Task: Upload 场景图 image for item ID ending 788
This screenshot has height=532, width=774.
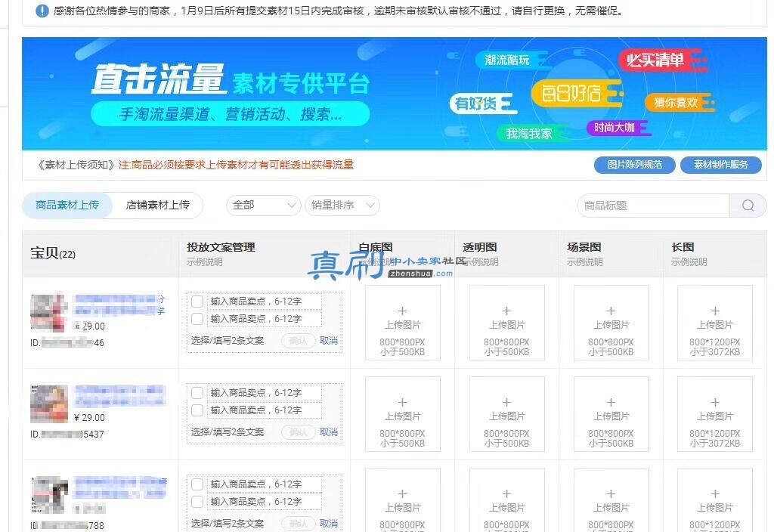Action: tap(611, 500)
